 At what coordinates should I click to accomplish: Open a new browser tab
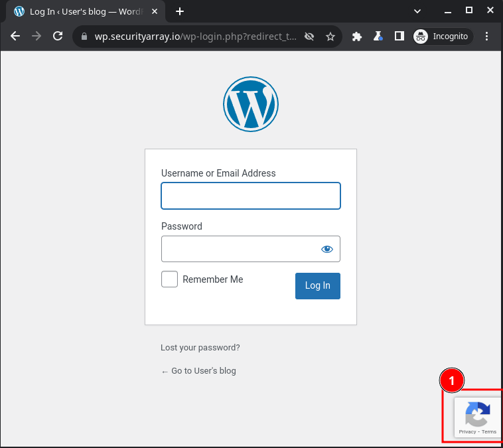pos(179,11)
